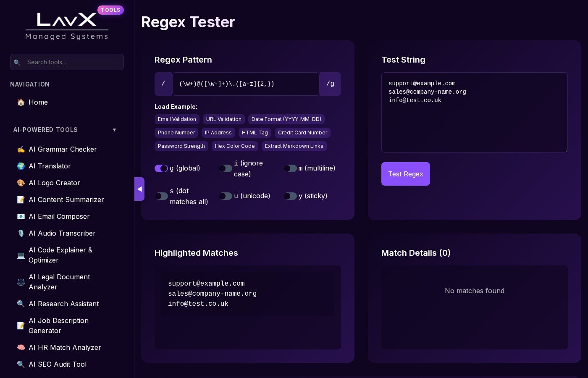Open AI Grammar Checker writing-hand icon
This screenshot has width=588, height=378.
[21, 150]
